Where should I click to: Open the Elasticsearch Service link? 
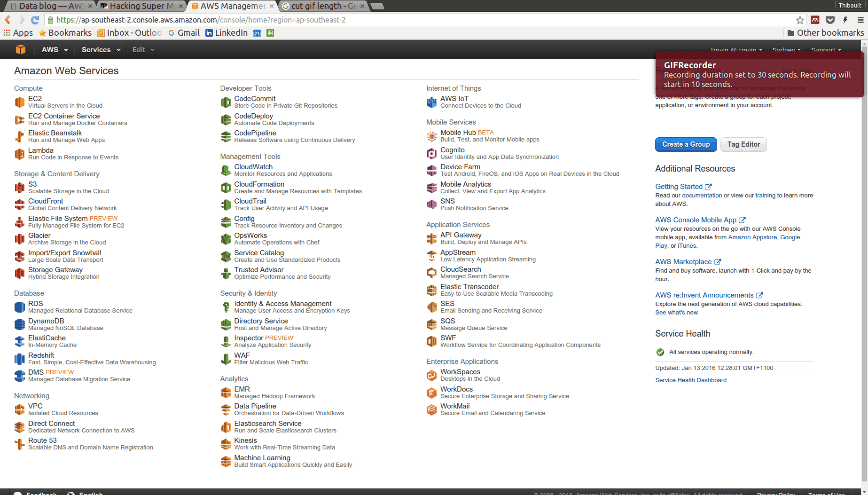[x=268, y=424]
